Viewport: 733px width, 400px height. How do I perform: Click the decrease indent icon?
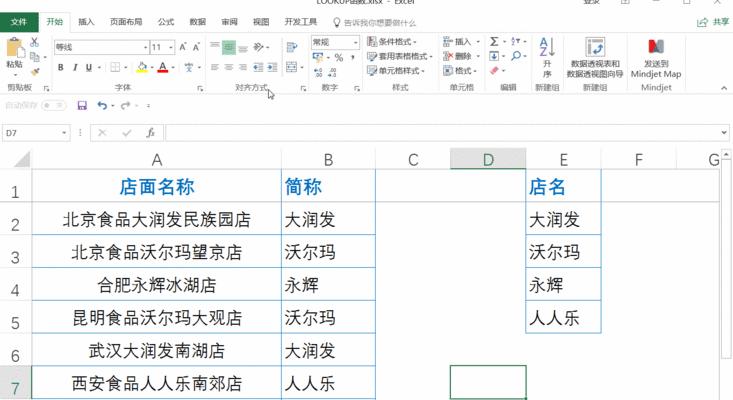click(258, 68)
